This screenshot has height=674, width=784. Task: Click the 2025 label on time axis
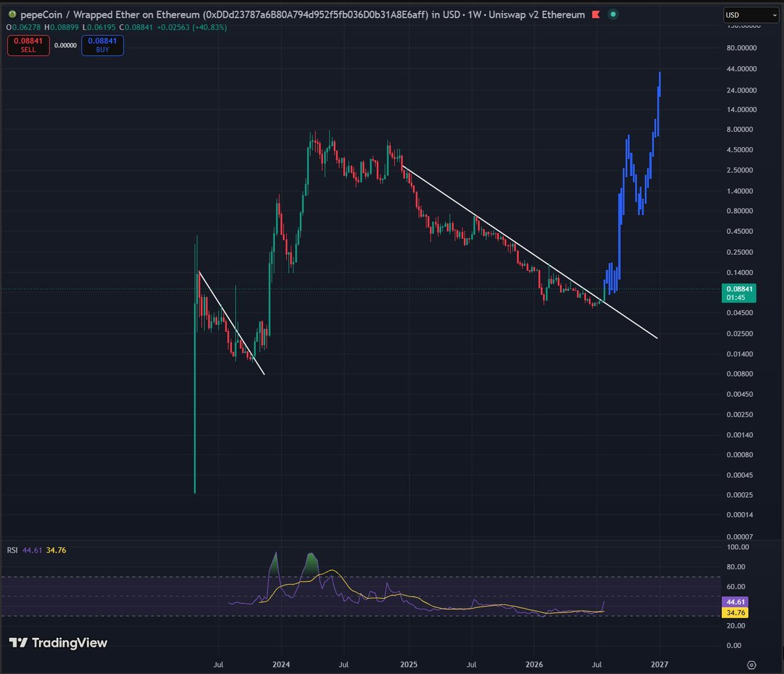point(408,664)
